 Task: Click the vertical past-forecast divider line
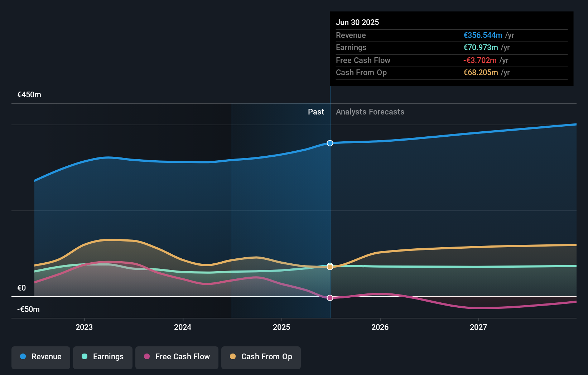[329, 215]
